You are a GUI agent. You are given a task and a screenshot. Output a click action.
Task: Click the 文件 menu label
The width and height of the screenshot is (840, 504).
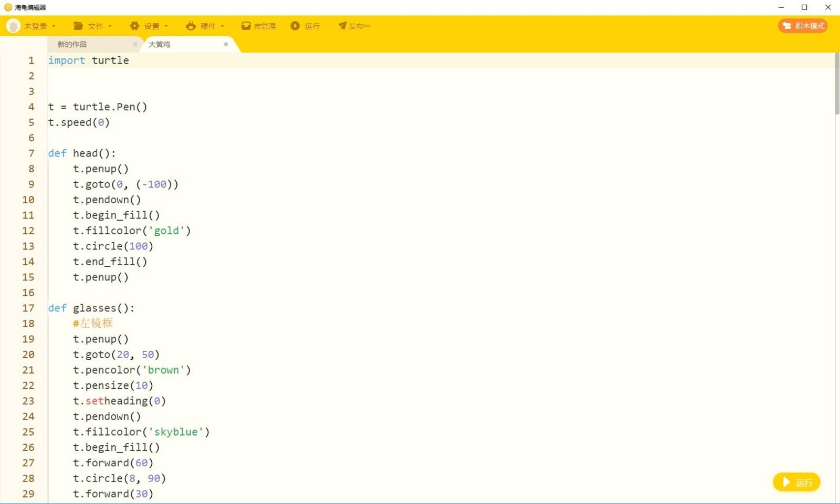[96, 26]
